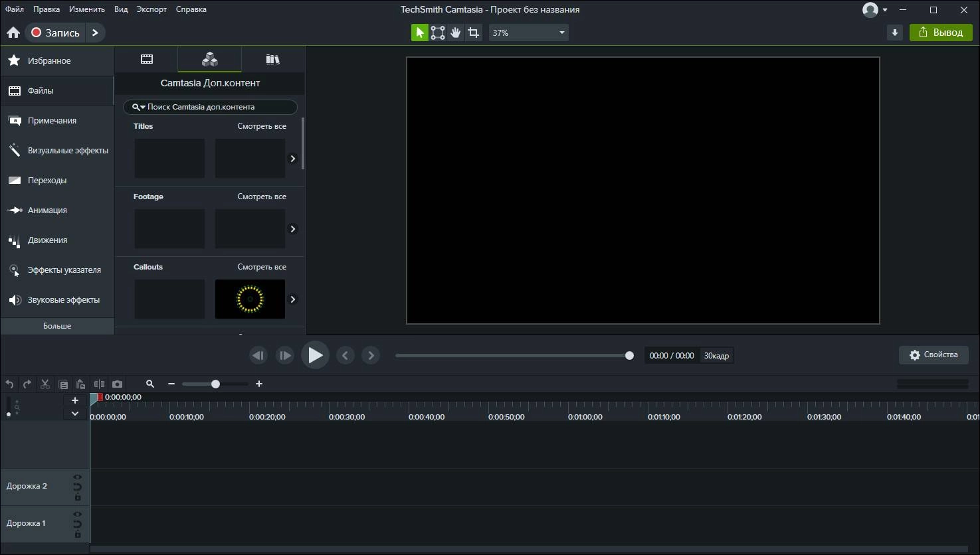Open Переходы in the sidebar
The height and width of the screenshot is (555, 980).
tap(57, 180)
